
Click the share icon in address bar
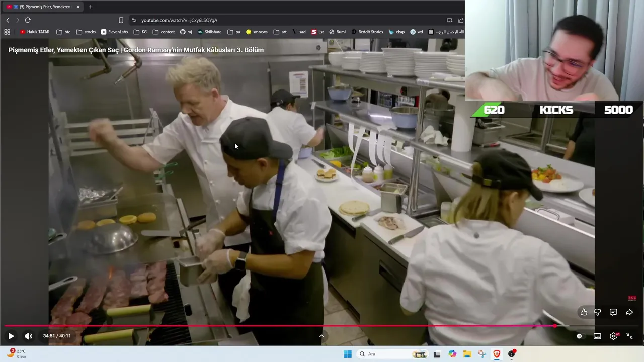[460, 20]
